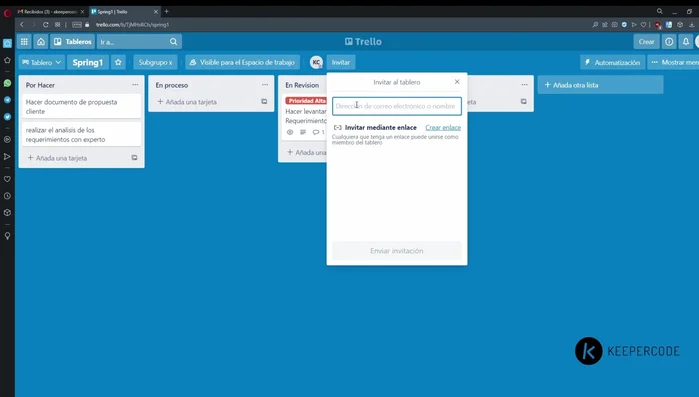Open options of list behind invite popup
Screen dimensions: 699x397
coord(524,85)
